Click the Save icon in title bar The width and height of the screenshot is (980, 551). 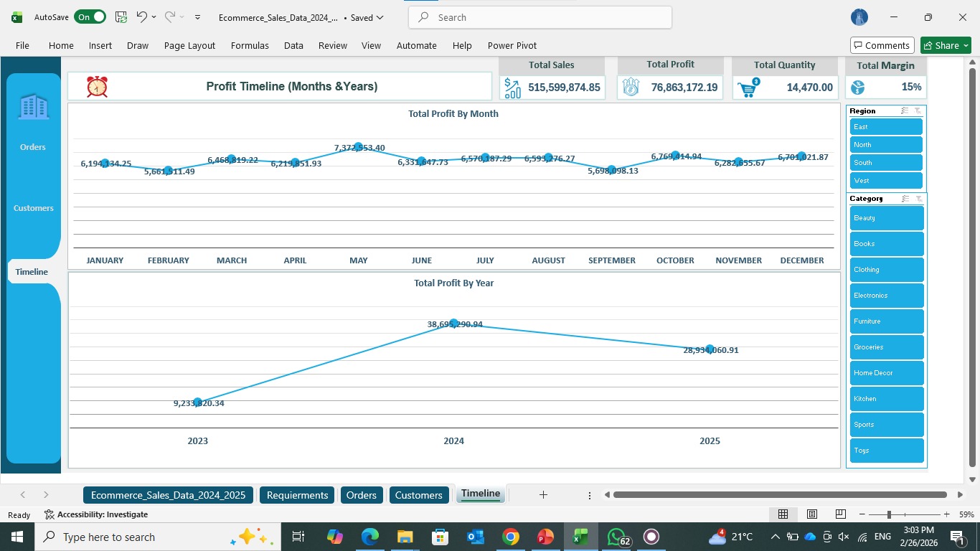[121, 17]
